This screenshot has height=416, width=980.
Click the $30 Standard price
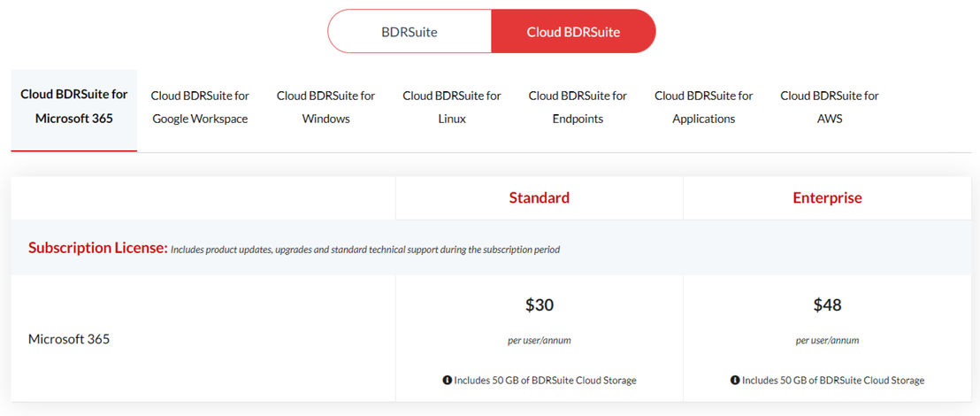click(x=540, y=305)
